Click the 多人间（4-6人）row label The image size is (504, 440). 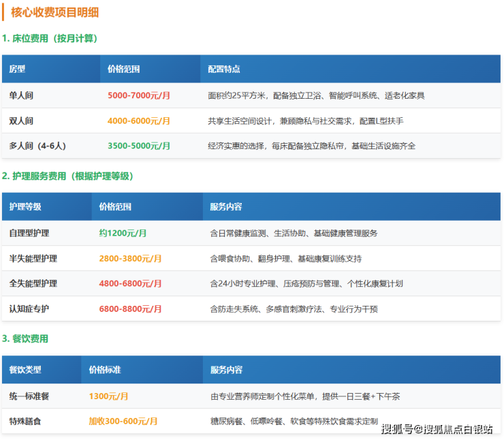click(37, 146)
